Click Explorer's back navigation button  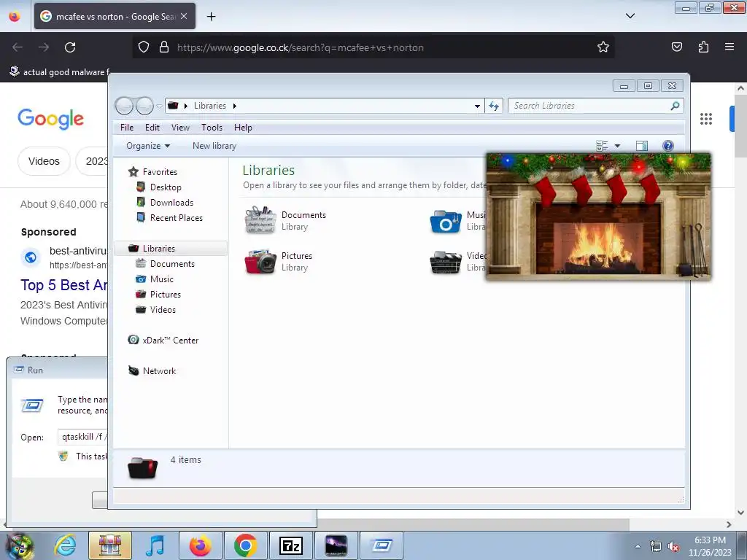[x=124, y=106]
